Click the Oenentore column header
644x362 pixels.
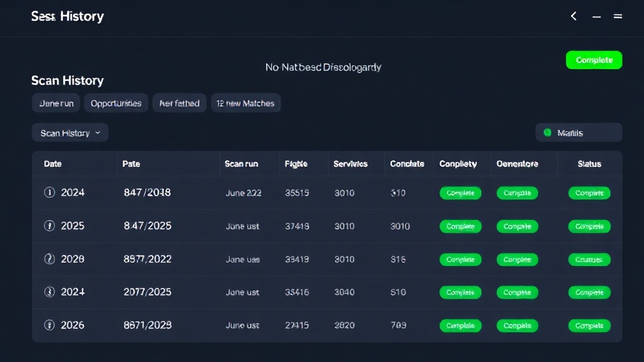517,164
